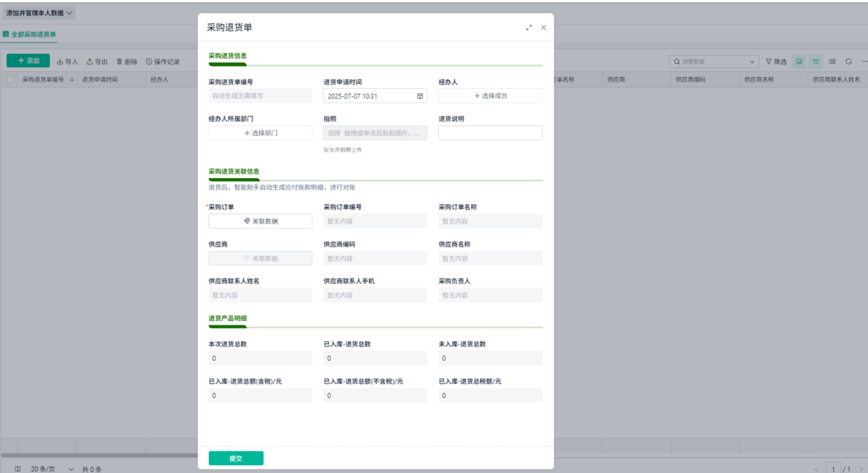Click the 拍照 image upload field
This screenshot has height=473, width=868.
(x=375, y=133)
